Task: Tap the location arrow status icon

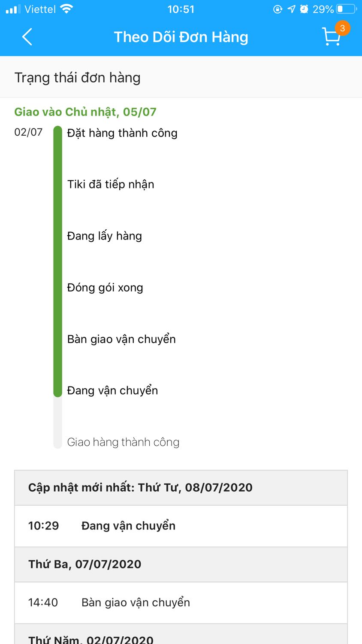Action: pyautogui.click(x=292, y=9)
